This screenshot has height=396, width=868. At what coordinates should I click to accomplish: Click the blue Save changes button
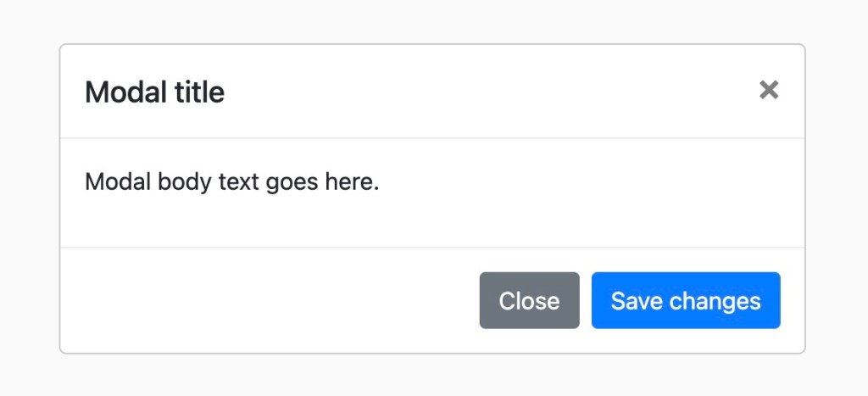(686, 300)
